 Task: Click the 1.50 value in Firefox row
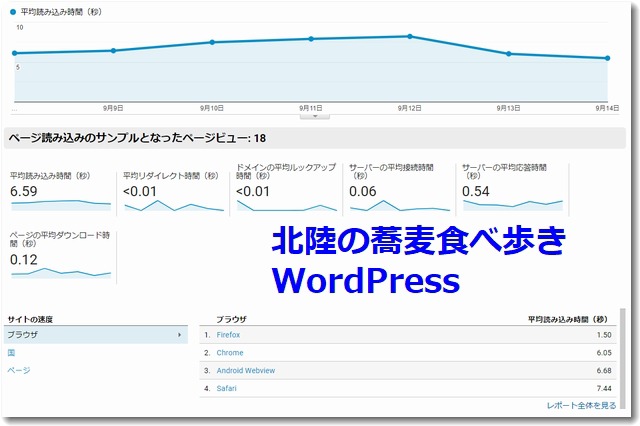[604, 335]
